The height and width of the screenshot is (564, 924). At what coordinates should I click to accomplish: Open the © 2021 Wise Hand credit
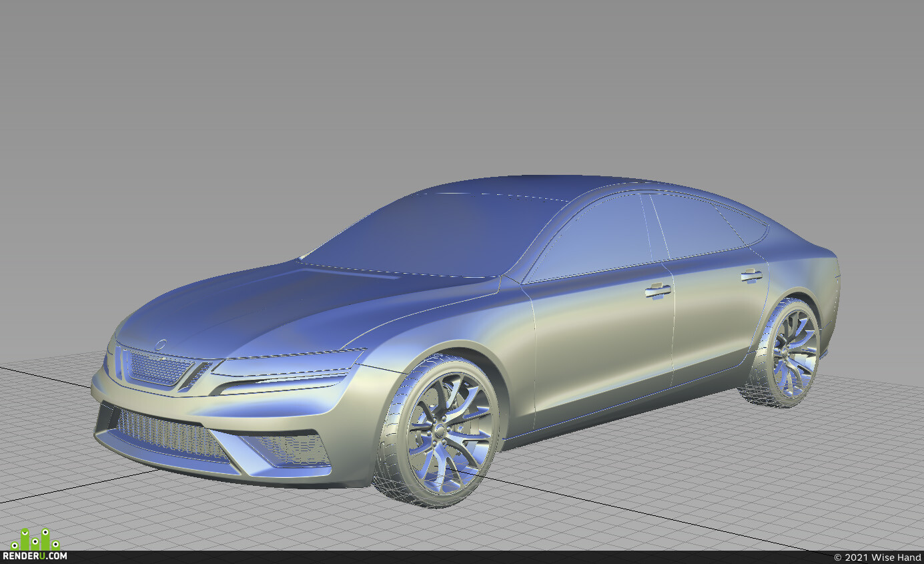pyautogui.click(x=877, y=557)
